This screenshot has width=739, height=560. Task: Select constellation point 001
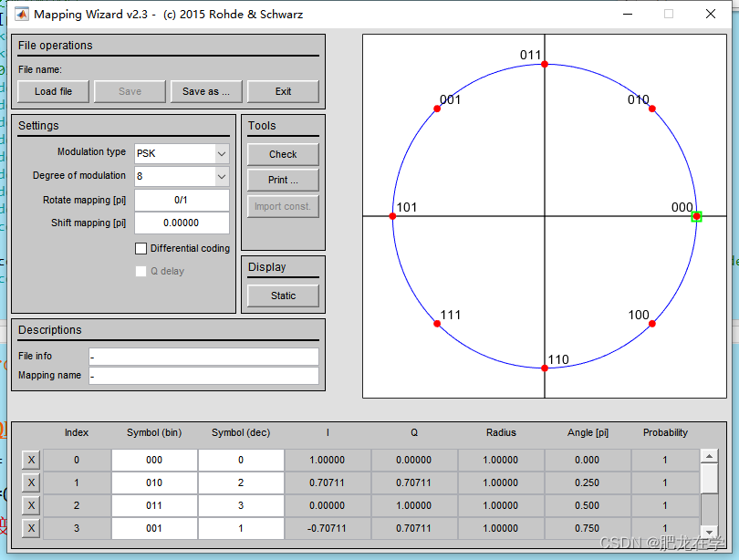(437, 109)
